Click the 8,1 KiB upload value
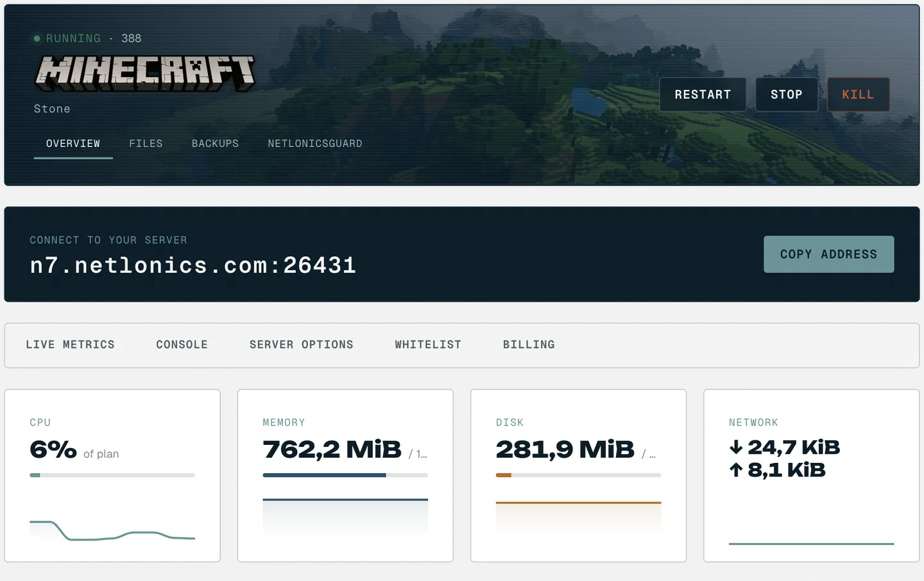924x581 pixels. point(787,470)
